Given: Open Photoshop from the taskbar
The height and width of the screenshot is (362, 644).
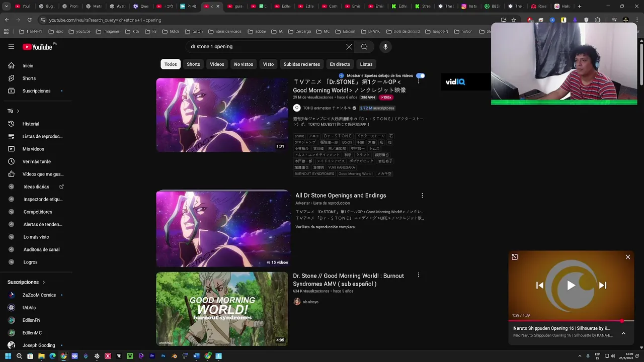Looking at the screenshot, I should pos(163,356).
